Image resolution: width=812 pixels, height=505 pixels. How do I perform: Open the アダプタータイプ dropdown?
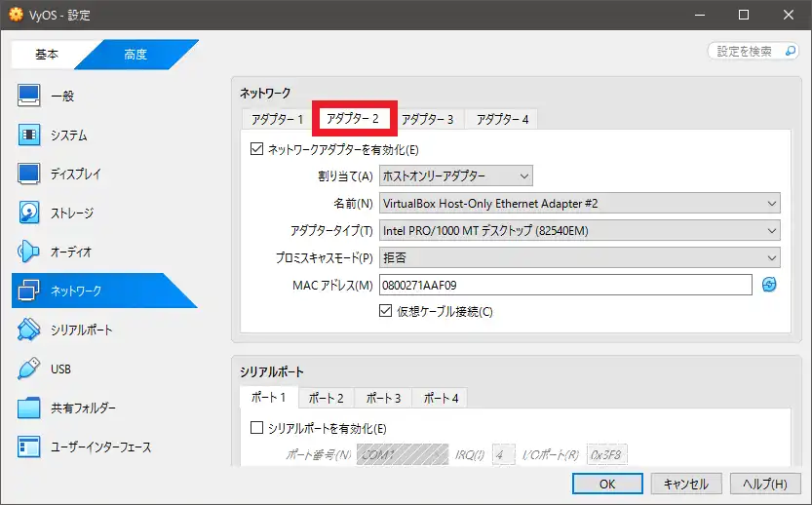pyautogui.click(x=579, y=230)
